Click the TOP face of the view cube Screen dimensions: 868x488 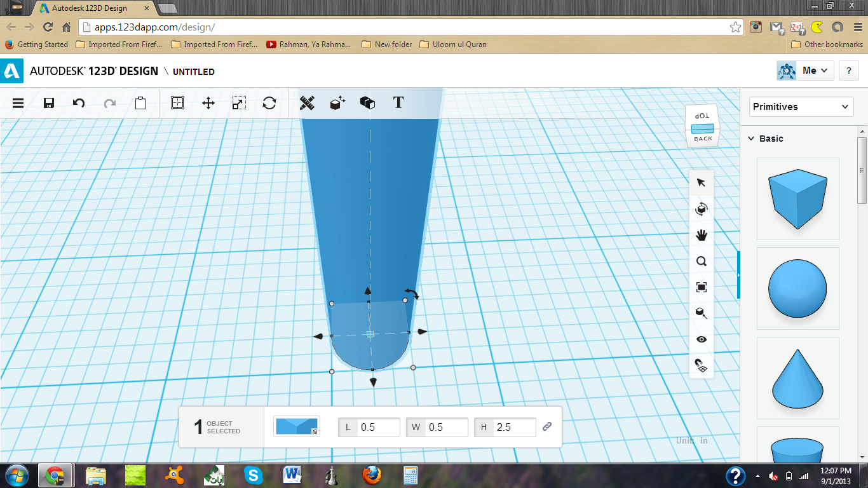point(702,116)
